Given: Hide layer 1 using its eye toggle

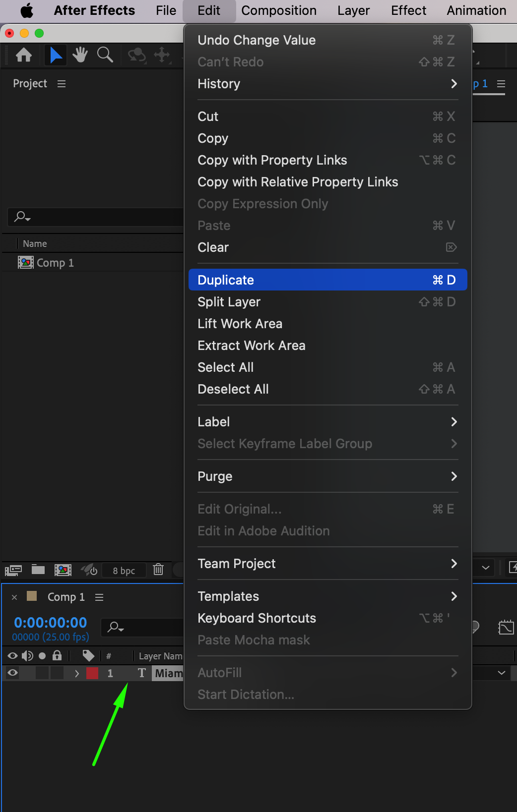Looking at the screenshot, I should click(12, 673).
